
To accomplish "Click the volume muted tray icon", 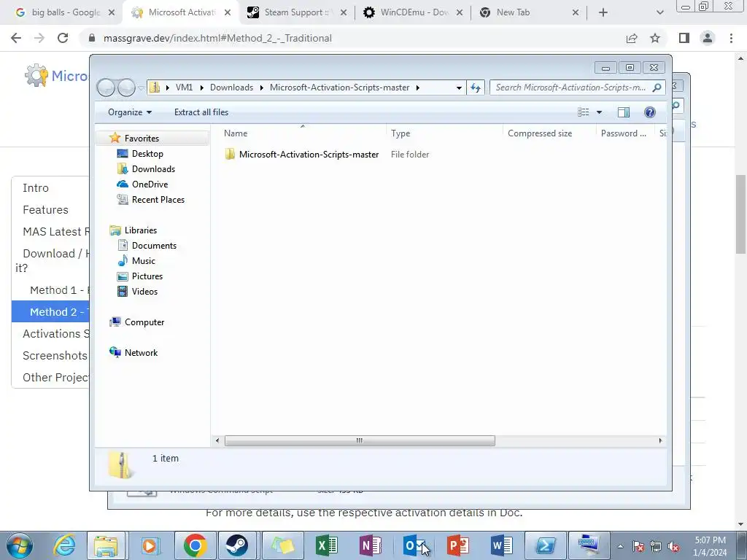I will 673,547.
